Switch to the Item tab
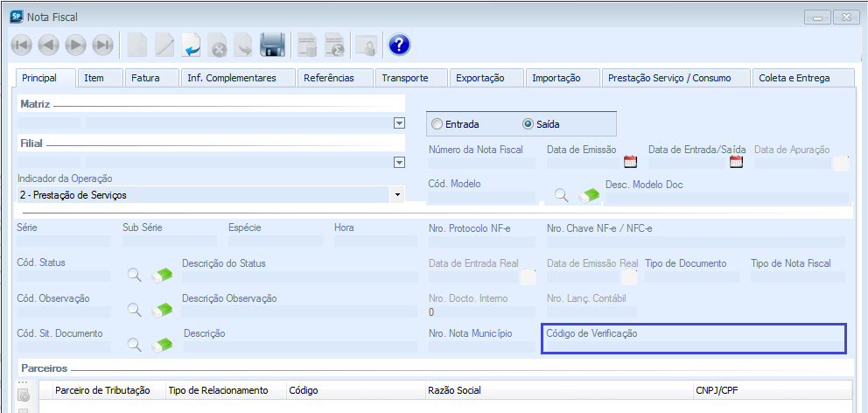Screen dimensions: 868x413 click(94, 78)
